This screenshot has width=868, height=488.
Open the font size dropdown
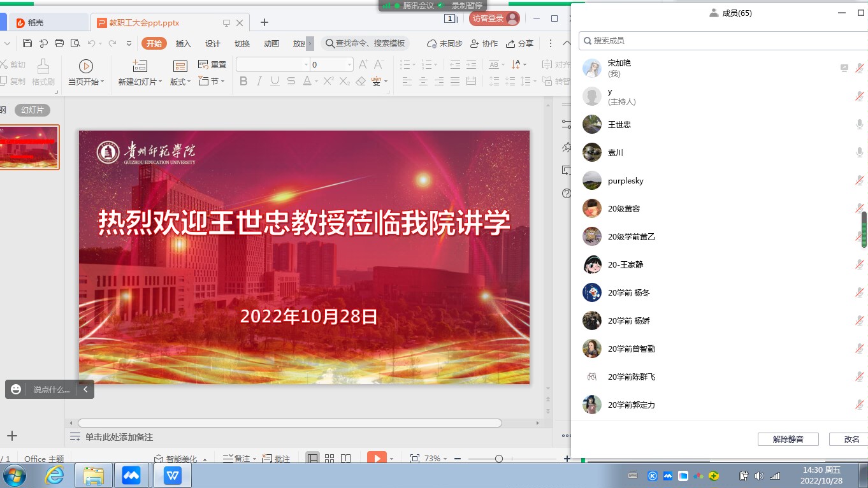click(349, 65)
